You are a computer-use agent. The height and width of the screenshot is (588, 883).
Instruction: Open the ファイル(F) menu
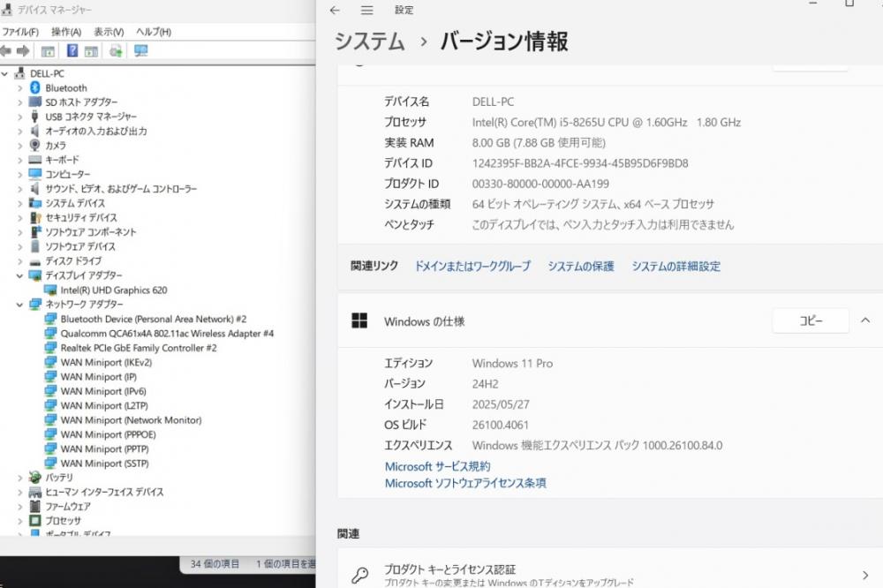[x=20, y=32]
